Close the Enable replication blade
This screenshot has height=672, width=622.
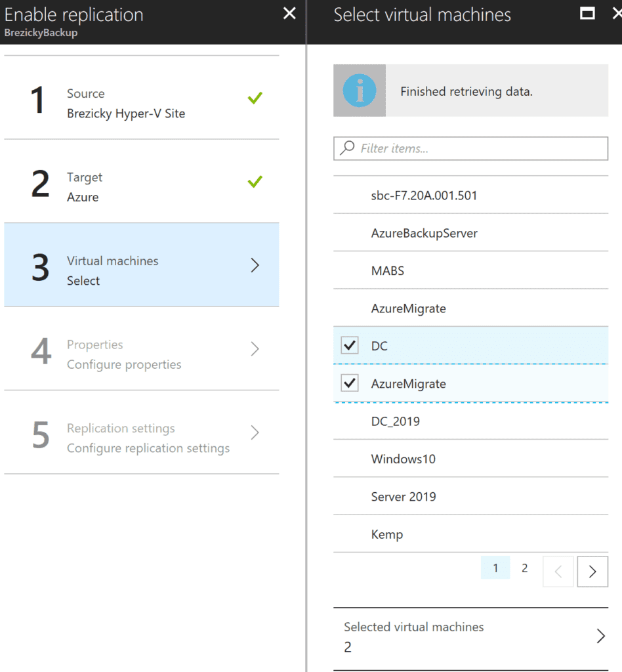[x=289, y=13]
